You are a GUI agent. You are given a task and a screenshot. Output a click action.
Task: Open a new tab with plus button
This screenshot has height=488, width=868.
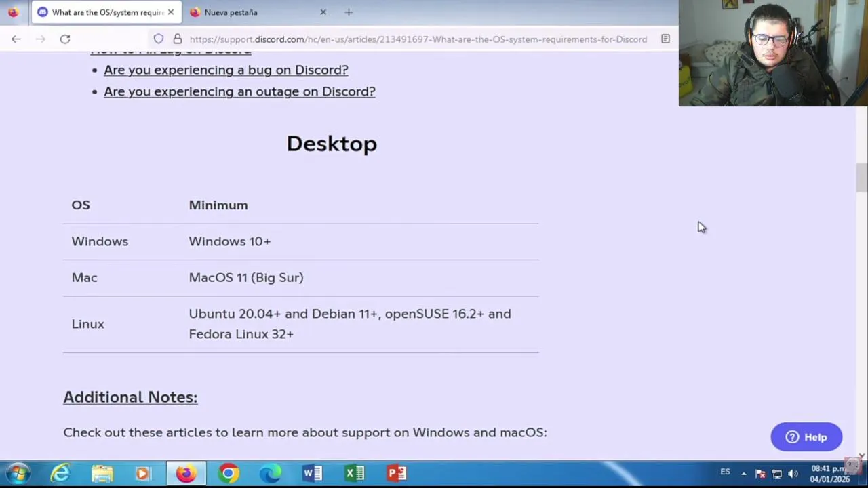(x=349, y=12)
